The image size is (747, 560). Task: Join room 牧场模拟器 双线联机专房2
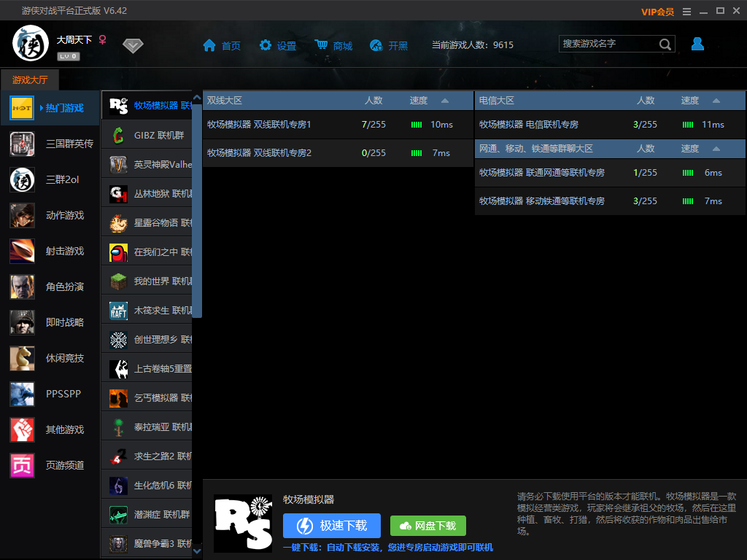tap(338, 153)
